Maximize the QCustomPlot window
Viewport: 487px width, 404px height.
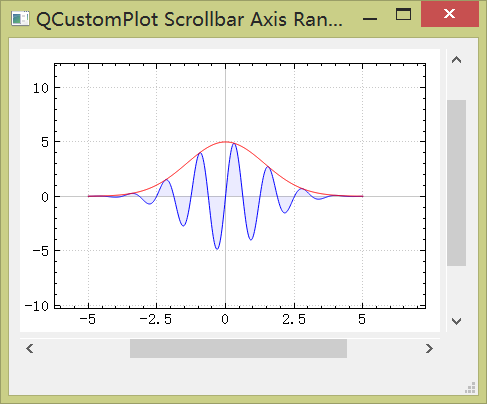coord(403,14)
